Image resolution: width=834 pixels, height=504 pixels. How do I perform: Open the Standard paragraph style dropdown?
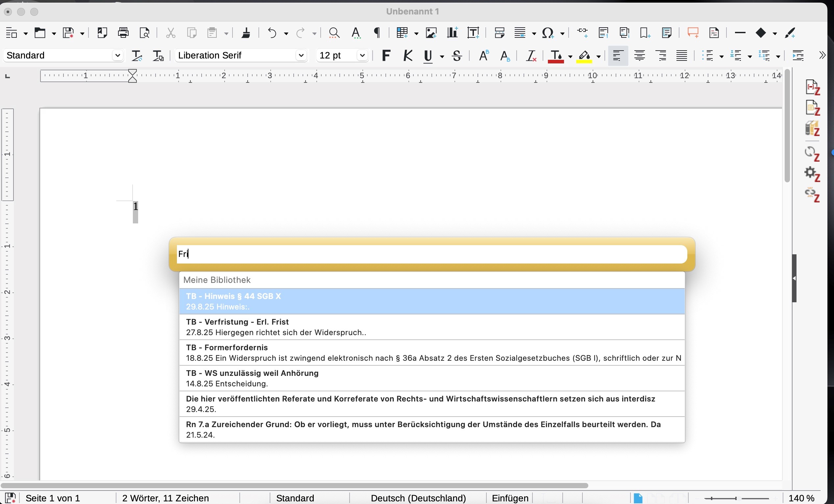pos(117,56)
